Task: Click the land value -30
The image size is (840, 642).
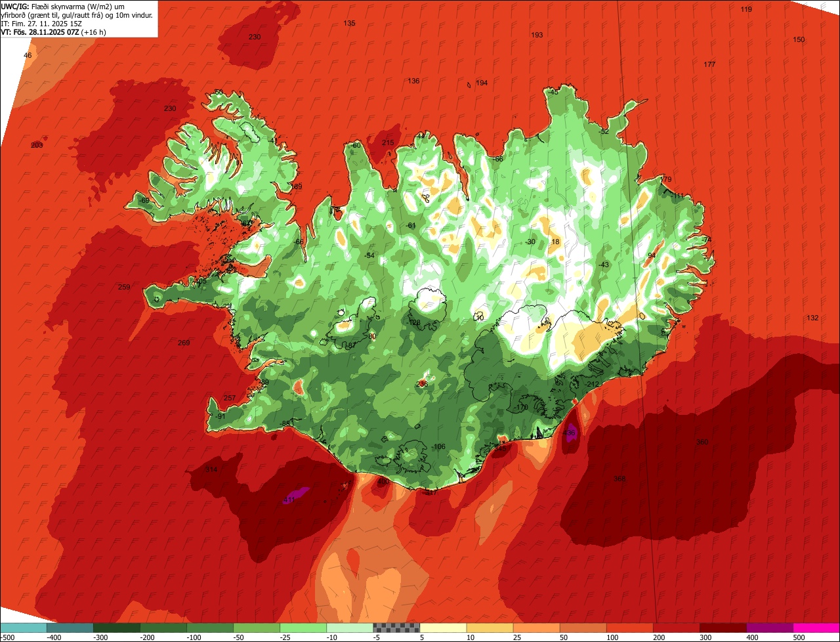Action: point(530,242)
